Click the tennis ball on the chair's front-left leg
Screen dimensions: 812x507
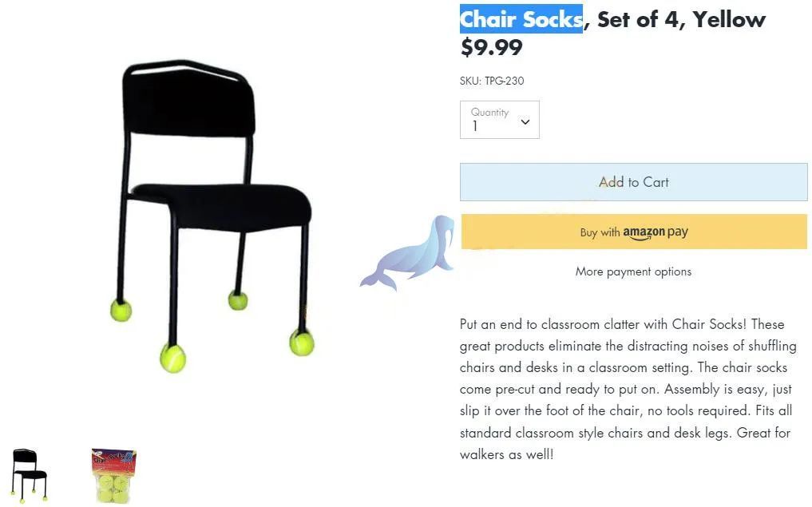click(x=173, y=358)
